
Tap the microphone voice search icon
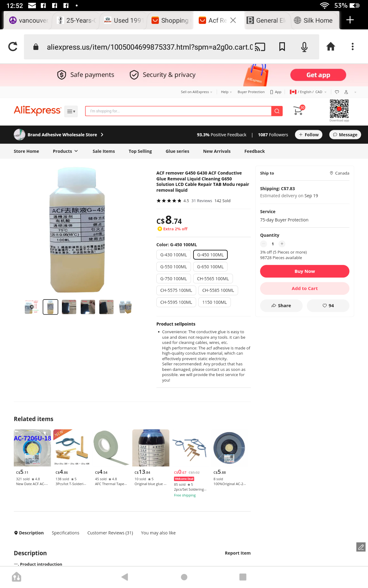pos(304,47)
